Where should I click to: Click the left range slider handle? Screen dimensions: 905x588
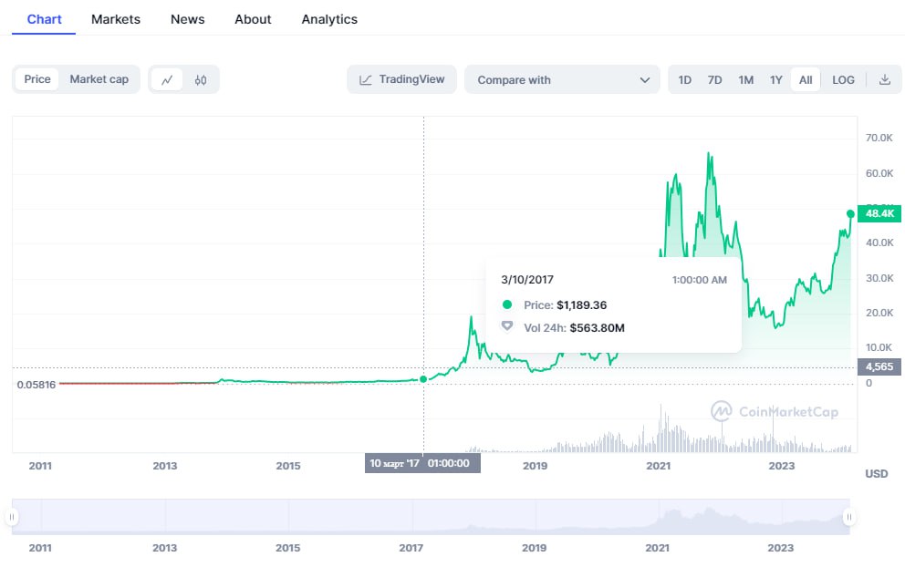(x=12, y=517)
